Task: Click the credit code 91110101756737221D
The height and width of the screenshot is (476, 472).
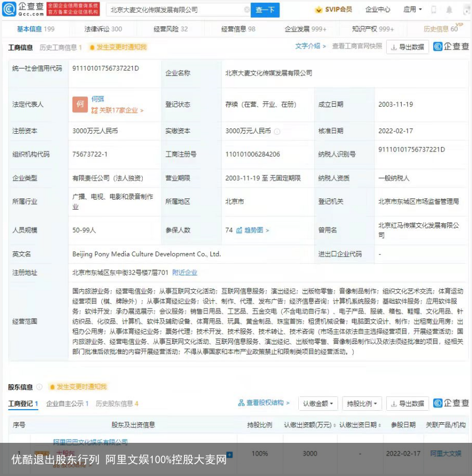Action: click(x=106, y=69)
